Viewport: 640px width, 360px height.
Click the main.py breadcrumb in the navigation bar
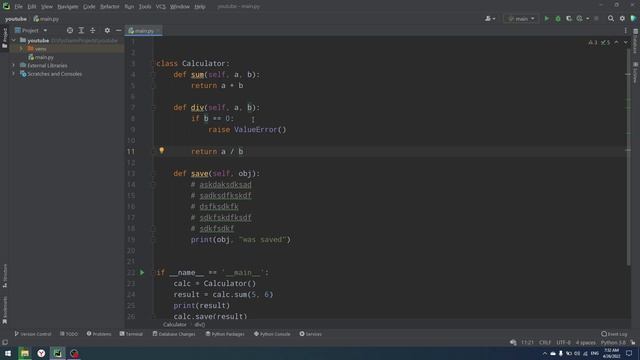(46, 19)
